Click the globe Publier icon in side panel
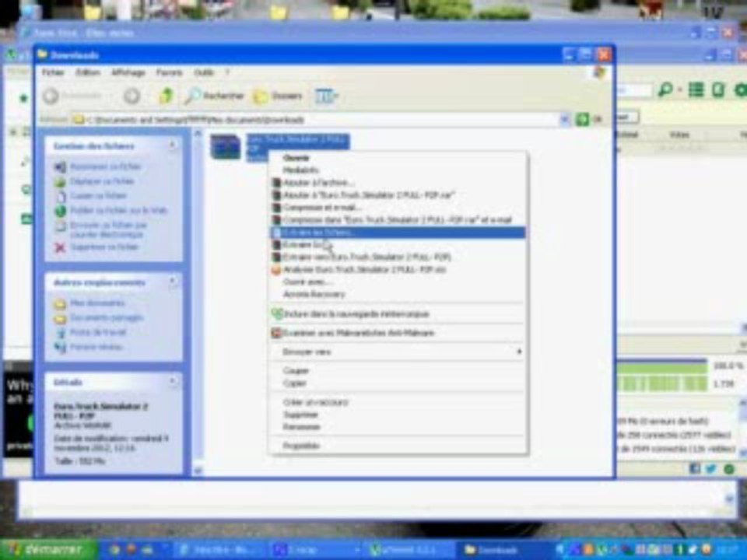747x560 pixels. click(x=60, y=211)
